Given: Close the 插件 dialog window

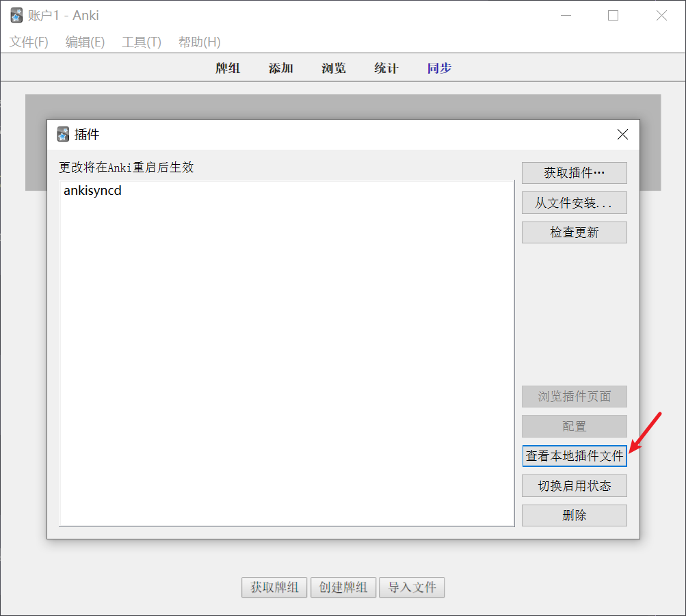Looking at the screenshot, I should pos(622,135).
